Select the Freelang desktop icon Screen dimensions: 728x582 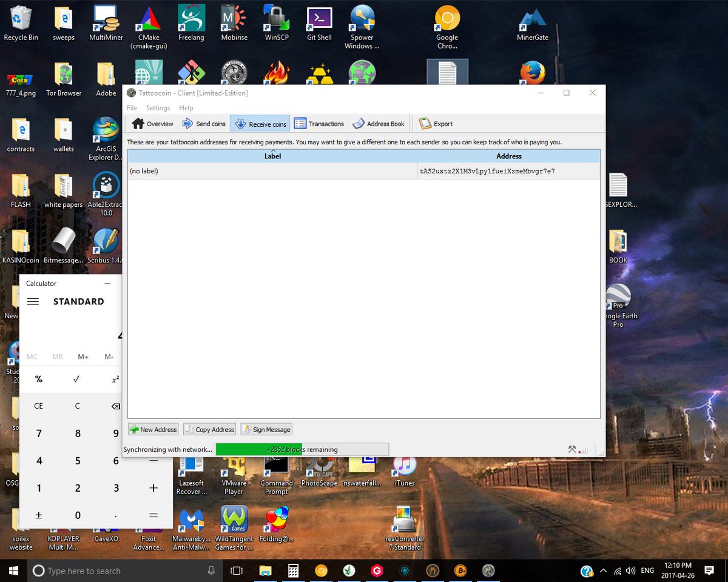click(x=191, y=23)
